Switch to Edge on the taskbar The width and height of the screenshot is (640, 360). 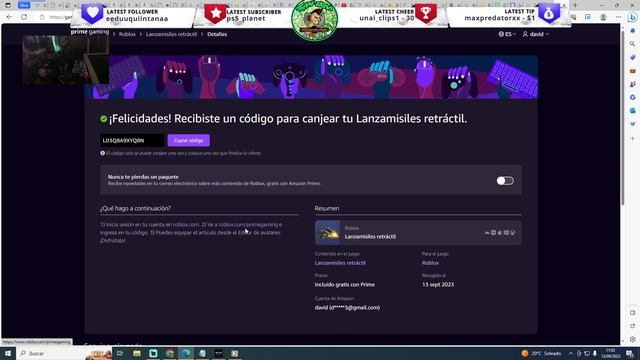tap(186, 353)
